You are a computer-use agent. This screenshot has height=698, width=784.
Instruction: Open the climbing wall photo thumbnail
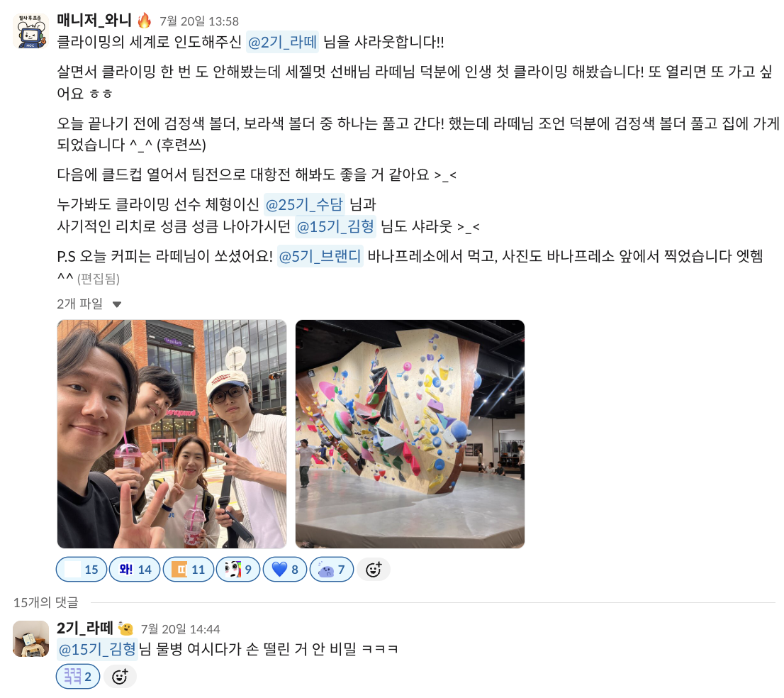[x=410, y=434]
